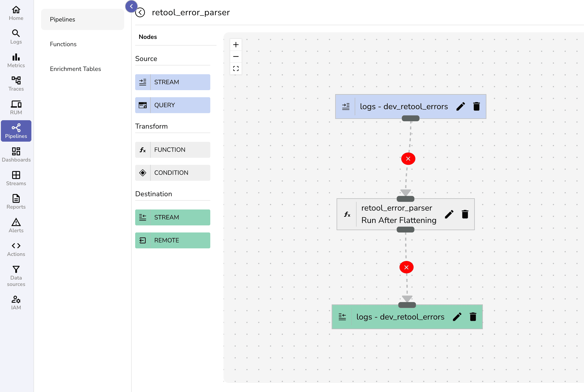
Task: Collapse the side menu panel
Action: point(131,6)
